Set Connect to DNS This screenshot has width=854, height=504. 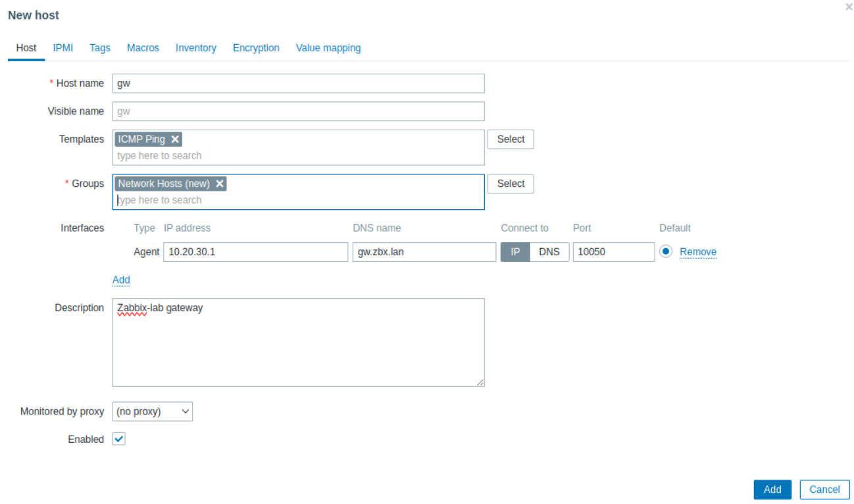tap(549, 252)
